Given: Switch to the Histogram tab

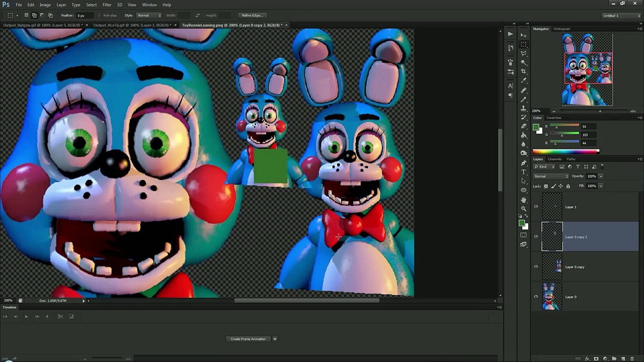Looking at the screenshot, I should tap(562, 29).
